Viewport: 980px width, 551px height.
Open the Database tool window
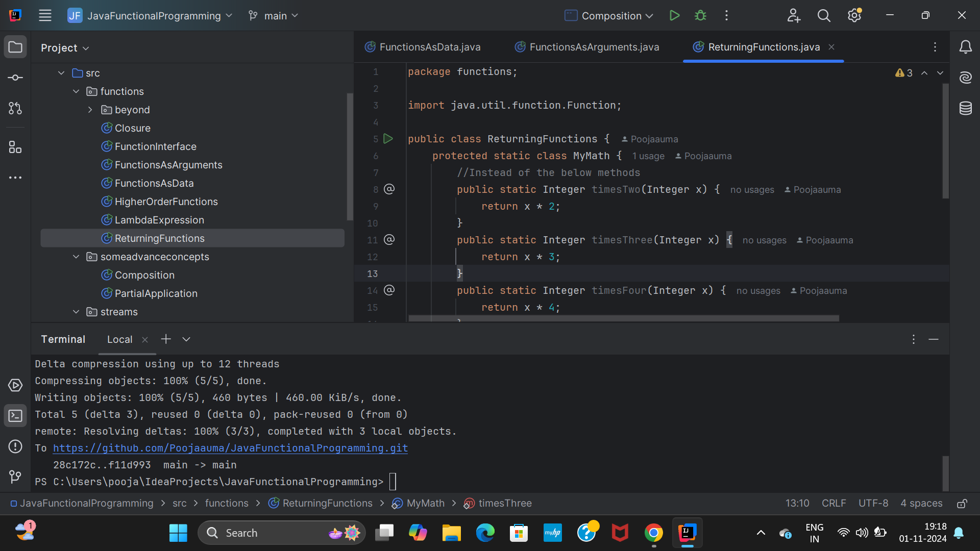(x=965, y=108)
